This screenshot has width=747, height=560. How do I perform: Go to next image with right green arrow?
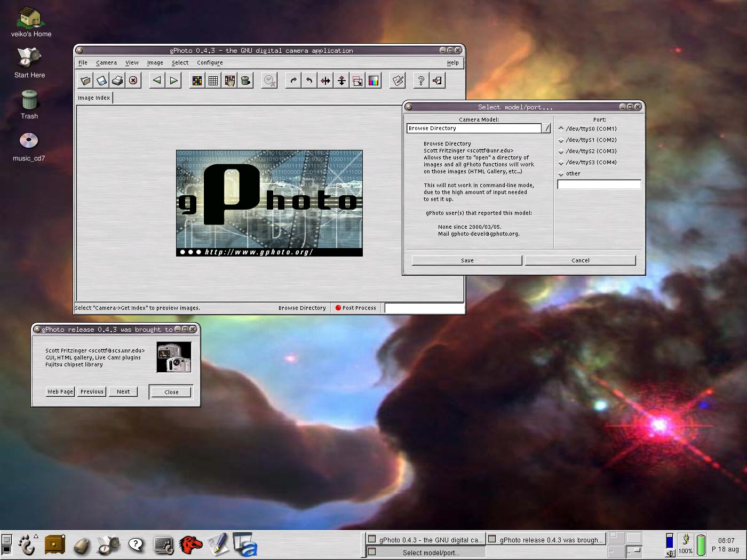click(x=173, y=81)
